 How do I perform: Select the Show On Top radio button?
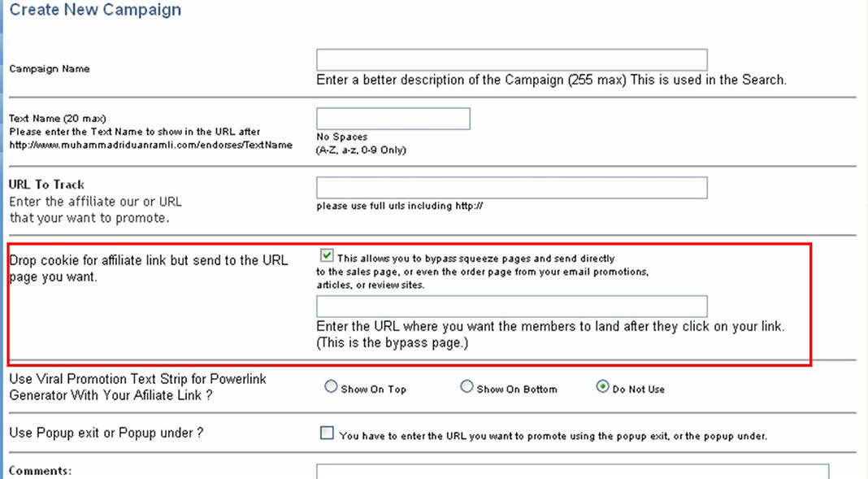coord(331,386)
